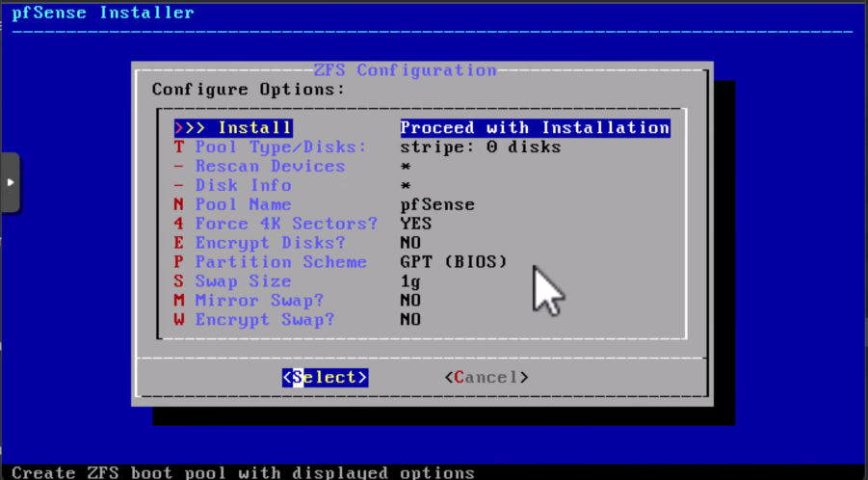Image resolution: width=868 pixels, height=480 pixels.
Task: Click the 'pfSense' pool name value
Action: point(437,204)
